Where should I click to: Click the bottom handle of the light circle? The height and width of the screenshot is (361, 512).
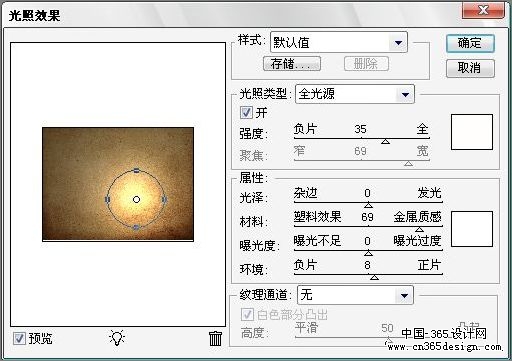136,227
